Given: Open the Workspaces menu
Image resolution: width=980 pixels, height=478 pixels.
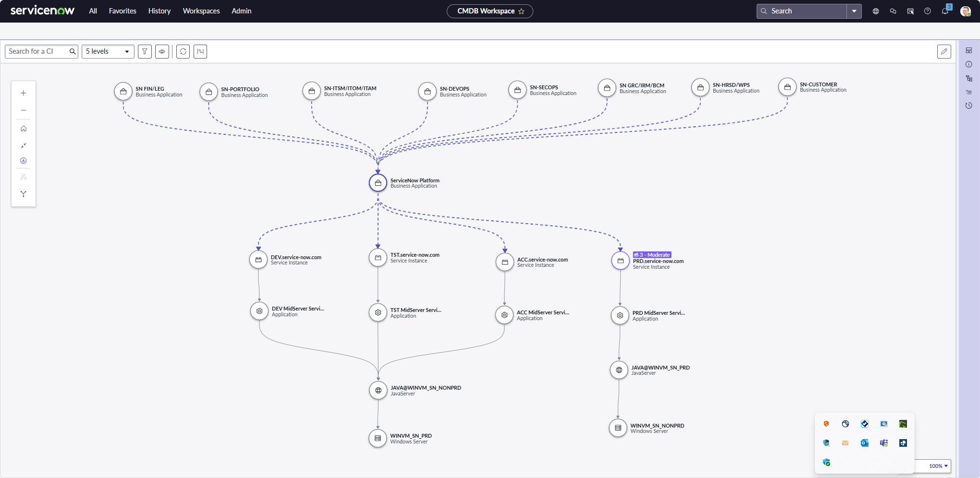Looking at the screenshot, I should pyautogui.click(x=201, y=11).
